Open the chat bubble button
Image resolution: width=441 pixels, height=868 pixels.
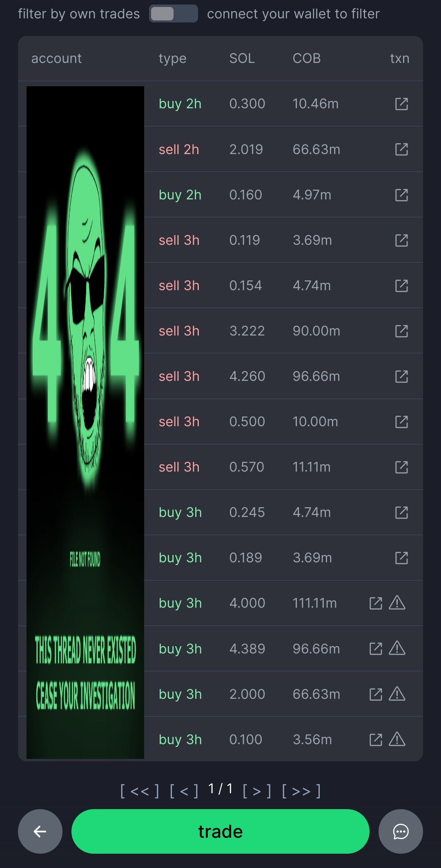coord(401,831)
